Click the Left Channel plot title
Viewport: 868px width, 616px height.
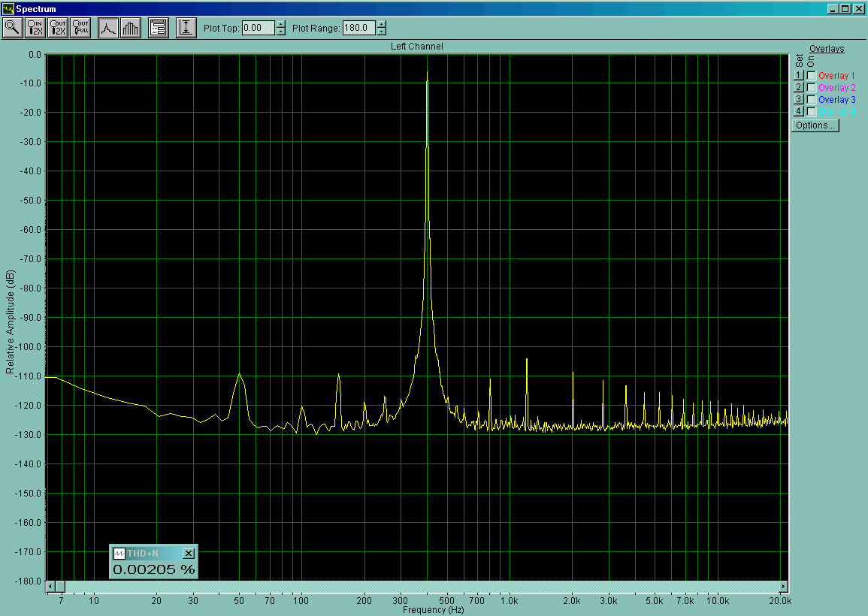[417, 47]
